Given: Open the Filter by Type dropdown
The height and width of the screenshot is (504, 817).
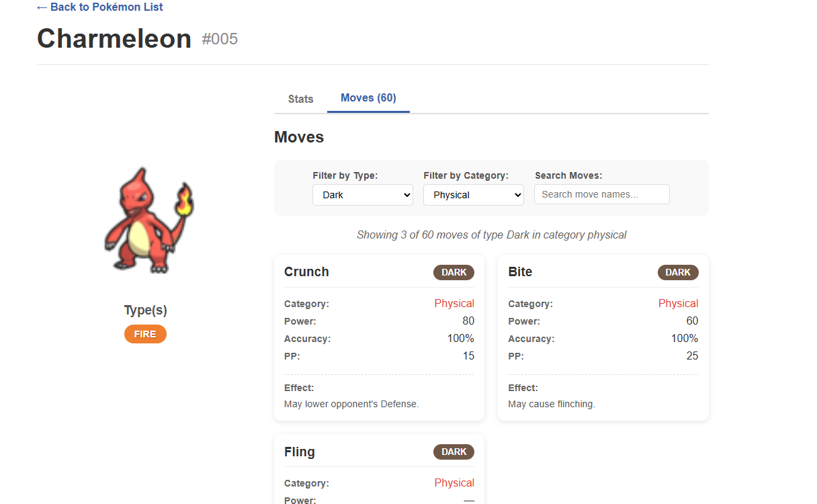Looking at the screenshot, I should click(363, 195).
